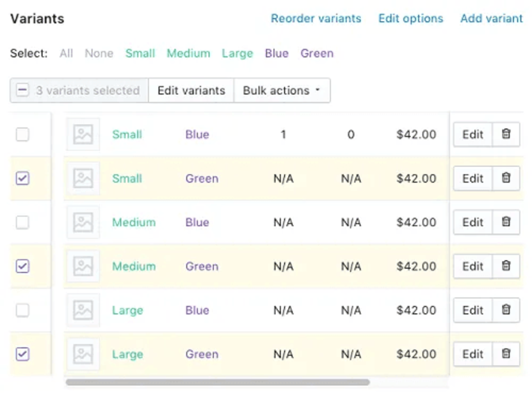Screen dimensions: 532x393
Task: Click the trash icon beside Medium Green
Action: point(505,266)
